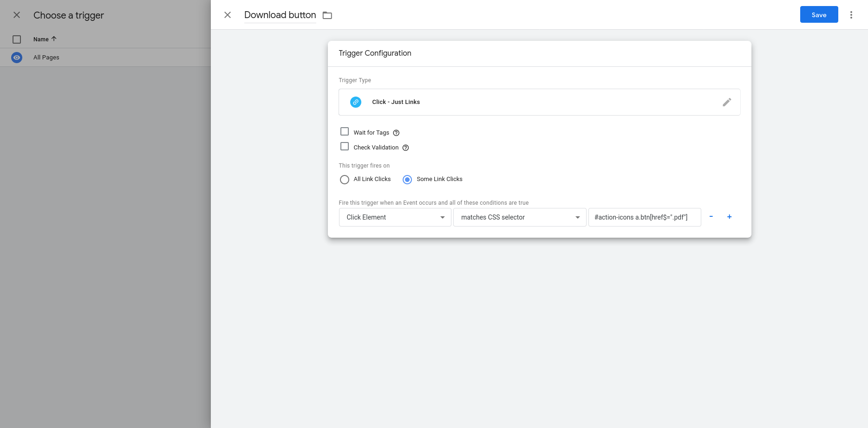Select the All Link Clicks radio button
The width and height of the screenshot is (868, 428).
click(345, 180)
